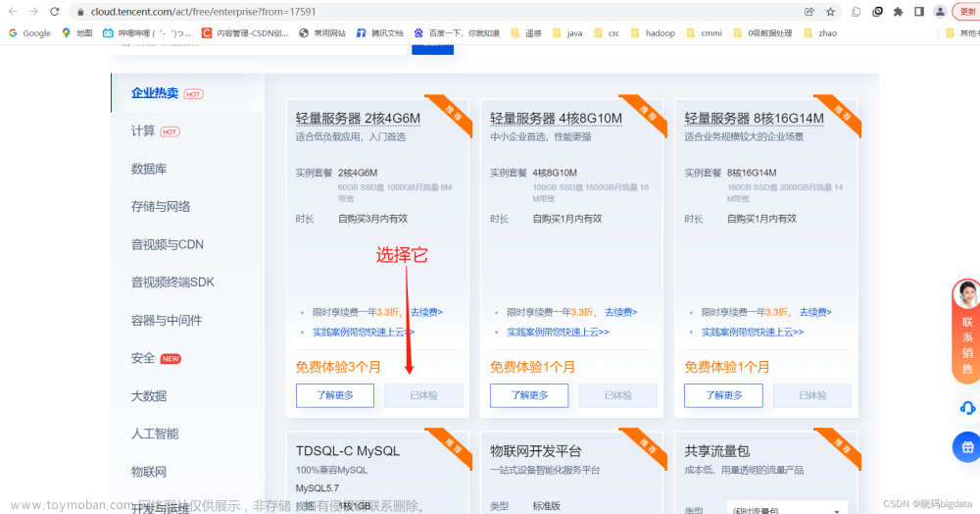Bookmark this page with the star icon
Screen dimensions: 980x514
click(830, 11)
